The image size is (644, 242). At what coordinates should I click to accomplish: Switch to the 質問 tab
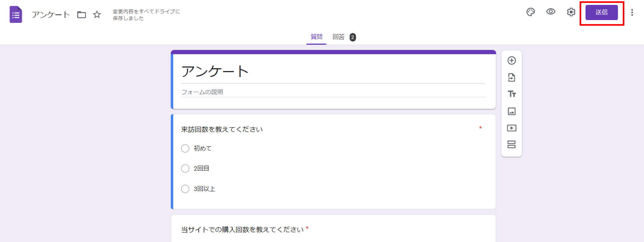[x=316, y=37]
